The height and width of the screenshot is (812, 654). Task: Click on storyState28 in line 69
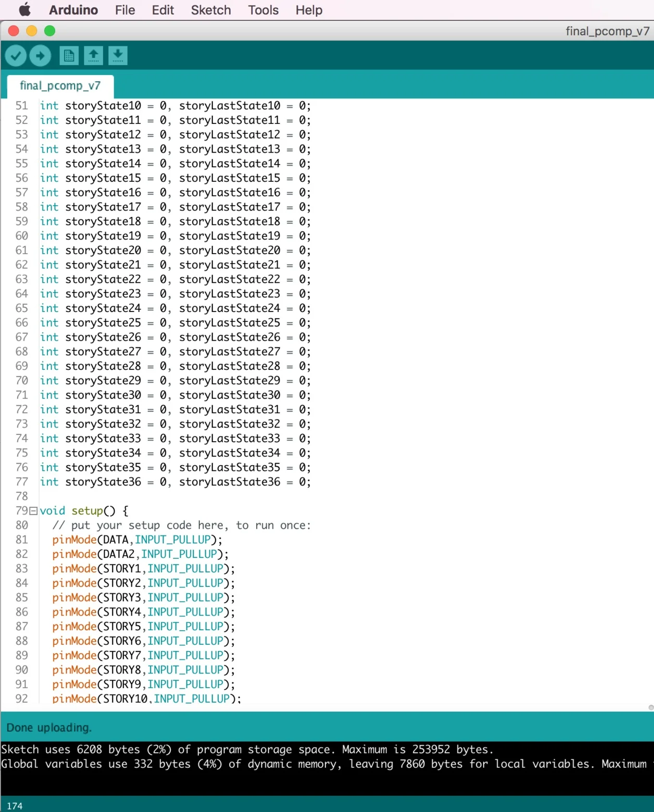[103, 366]
